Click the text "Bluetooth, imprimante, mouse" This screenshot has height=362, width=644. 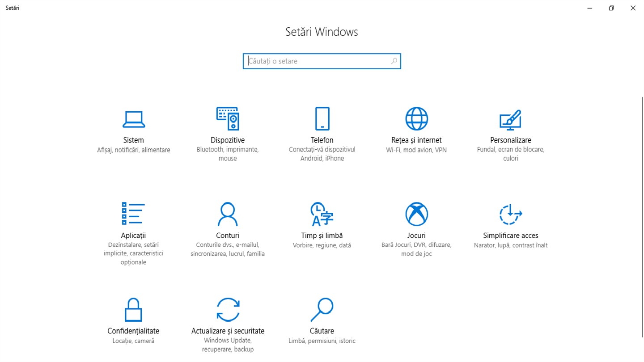[x=228, y=154]
